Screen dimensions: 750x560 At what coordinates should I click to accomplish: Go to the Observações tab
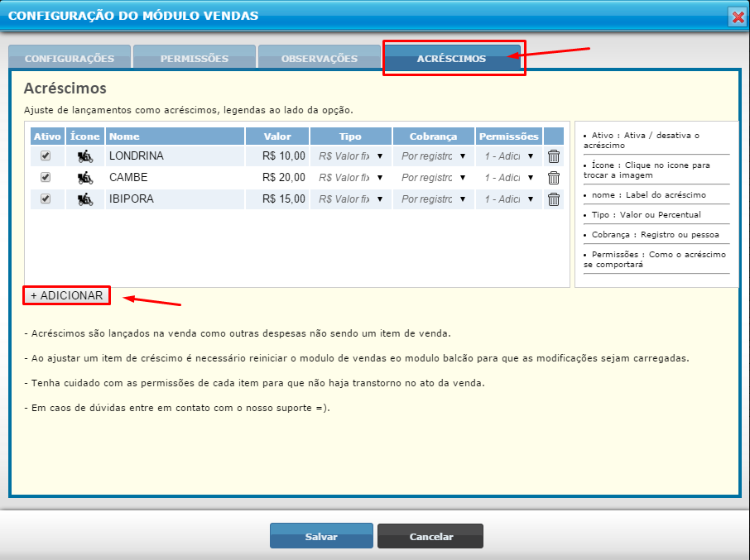tap(320, 58)
